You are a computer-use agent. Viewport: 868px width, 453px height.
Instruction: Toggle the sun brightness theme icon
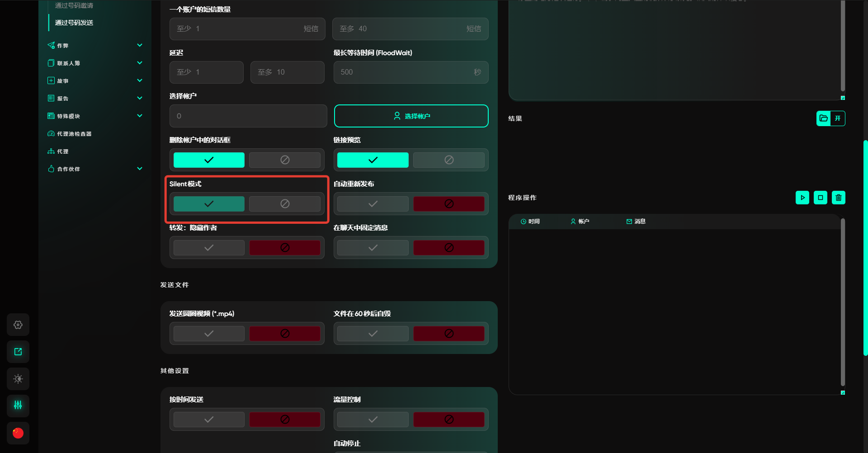18,379
